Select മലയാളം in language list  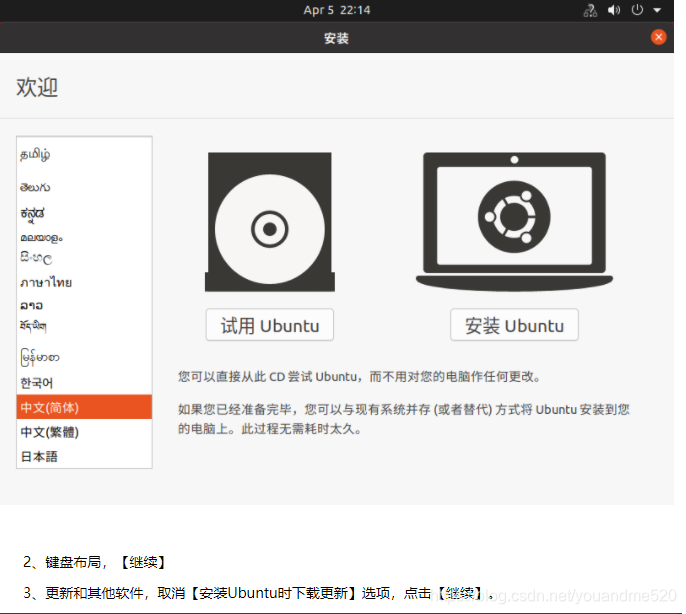click(x=84, y=238)
